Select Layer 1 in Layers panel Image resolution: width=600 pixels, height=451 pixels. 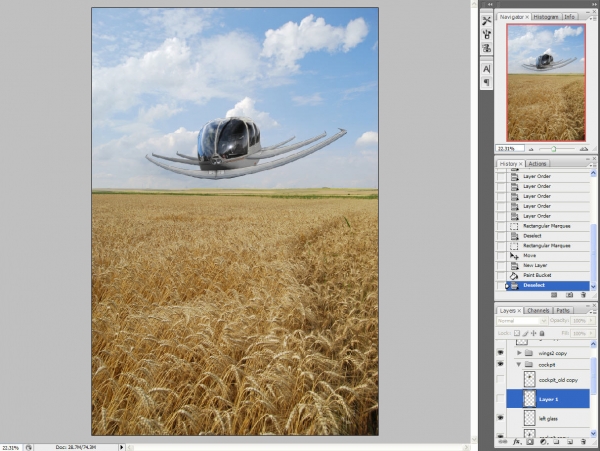pyautogui.click(x=548, y=399)
